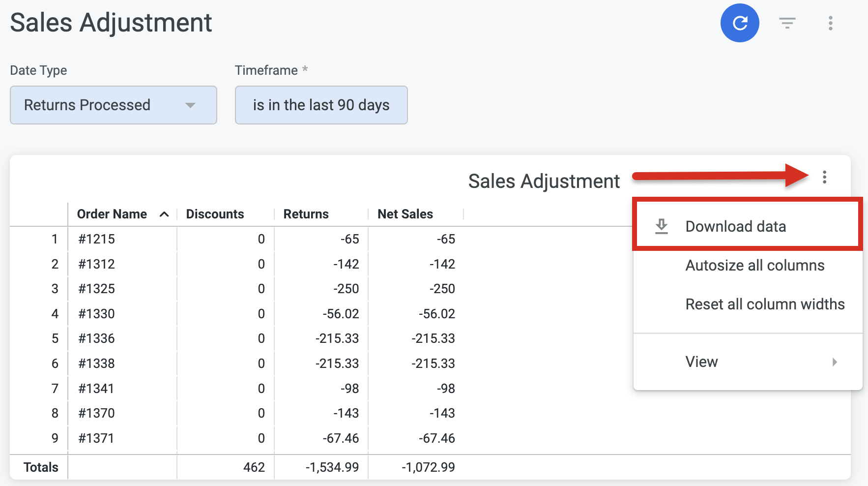Screen dimensions: 868x486
Task: Choose "Autosize all columns" option
Action: pyautogui.click(x=755, y=265)
